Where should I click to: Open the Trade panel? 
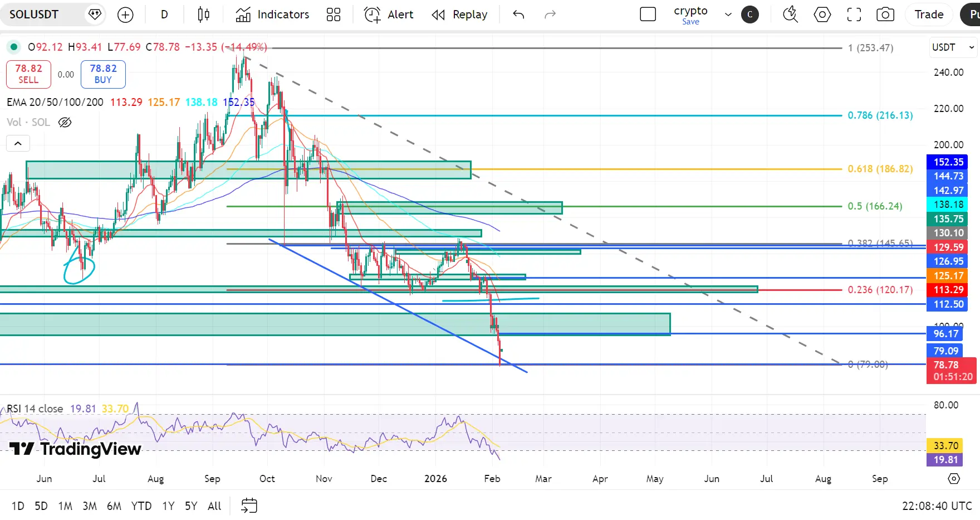[x=929, y=14]
